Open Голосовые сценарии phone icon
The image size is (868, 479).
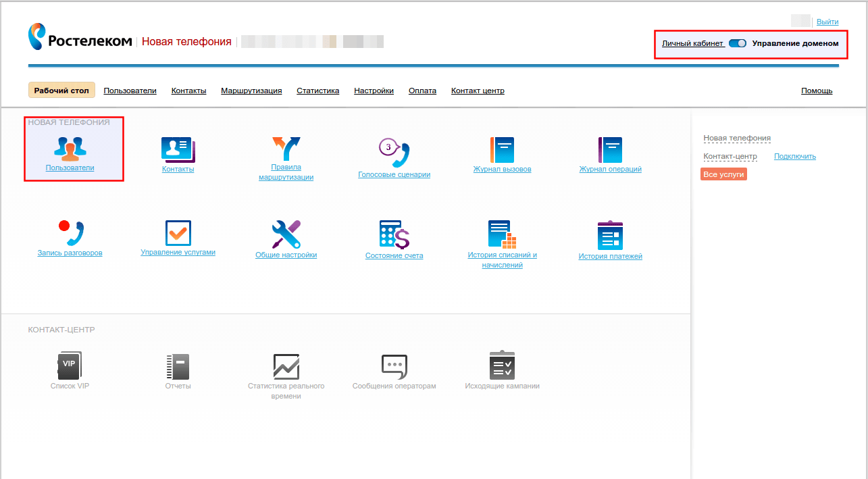point(394,151)
